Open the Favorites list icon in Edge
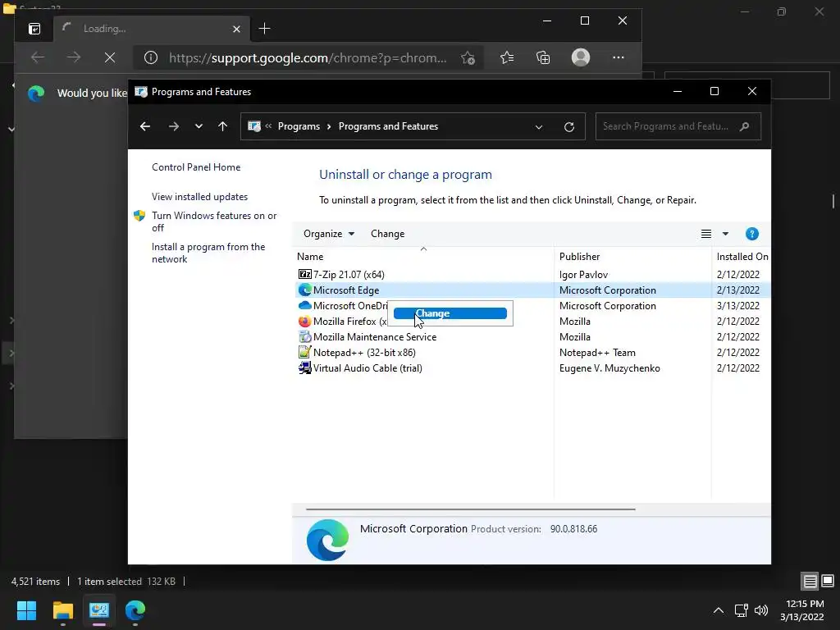The width and height of the screenshot is (840, 630). 507,57
